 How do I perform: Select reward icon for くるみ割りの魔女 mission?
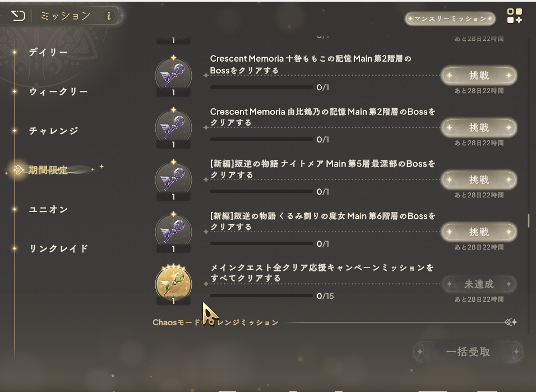click(174, 232)
